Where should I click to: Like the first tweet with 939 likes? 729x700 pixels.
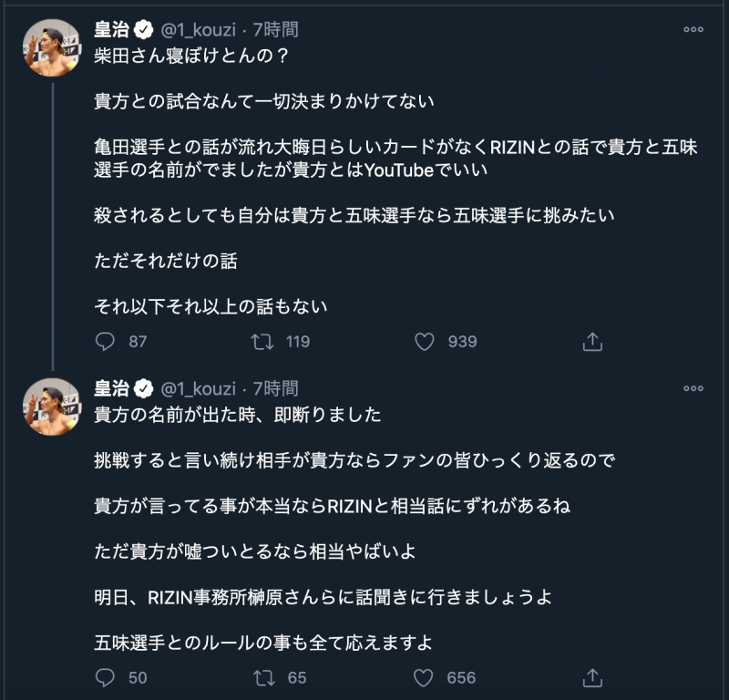(424, 342)
